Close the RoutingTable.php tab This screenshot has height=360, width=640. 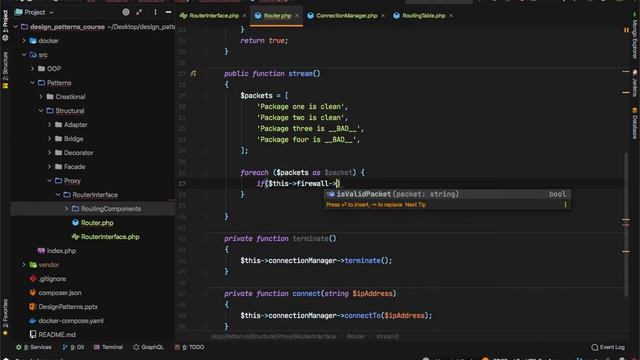coord(451,16)
